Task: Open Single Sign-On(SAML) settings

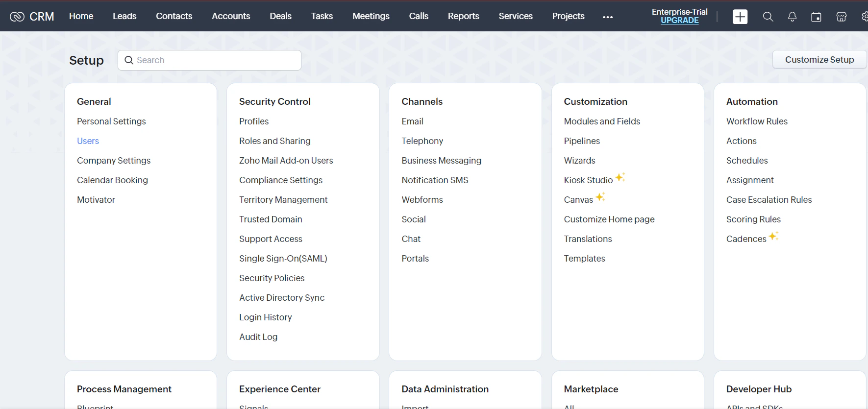Action: [283, 259]
